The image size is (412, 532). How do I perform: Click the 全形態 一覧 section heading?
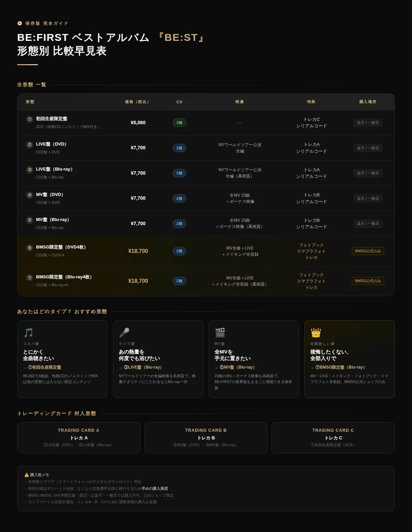coord(32,85)
